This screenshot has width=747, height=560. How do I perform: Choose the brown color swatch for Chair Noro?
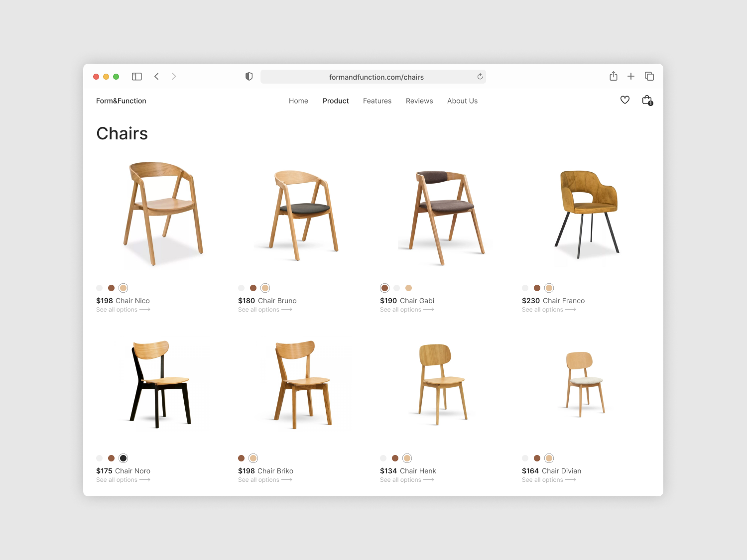112,458
